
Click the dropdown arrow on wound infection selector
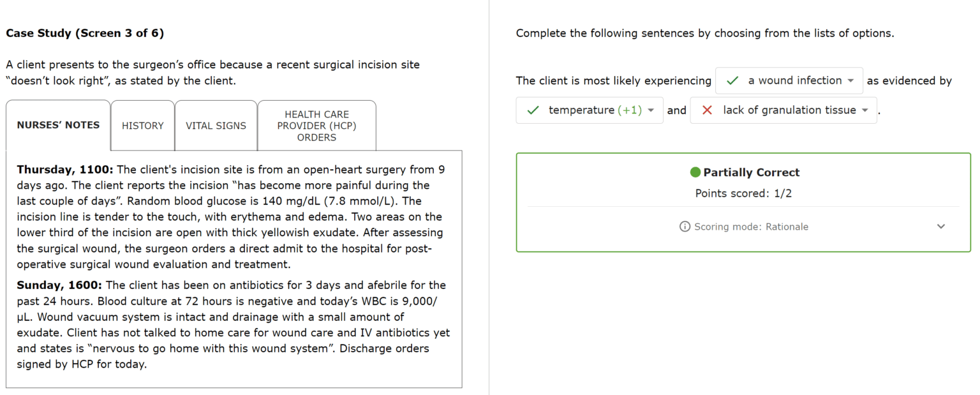pos(852,80)
